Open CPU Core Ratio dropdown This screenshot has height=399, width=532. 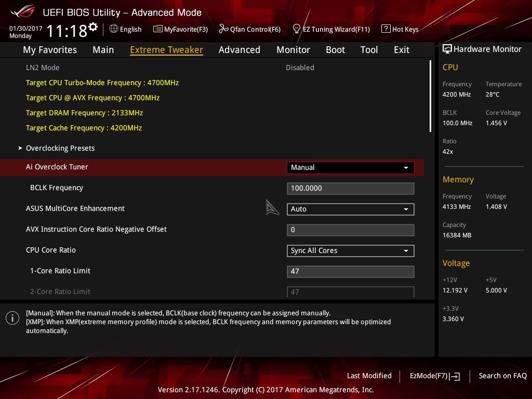(x=351, y=251)
